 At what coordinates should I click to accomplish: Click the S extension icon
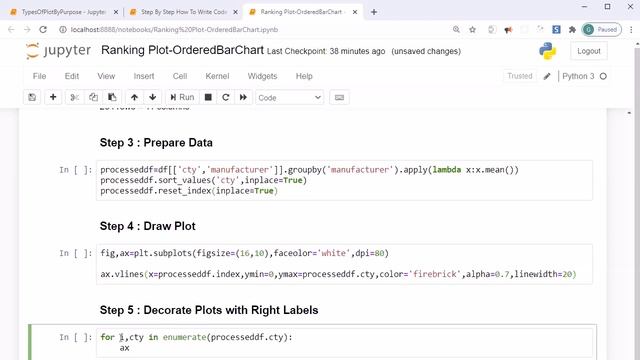click(x=556, y=29)
